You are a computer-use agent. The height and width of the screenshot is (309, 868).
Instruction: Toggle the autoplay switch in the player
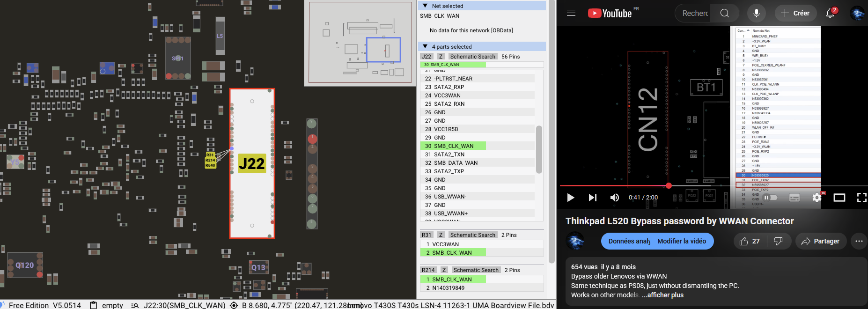770,198
